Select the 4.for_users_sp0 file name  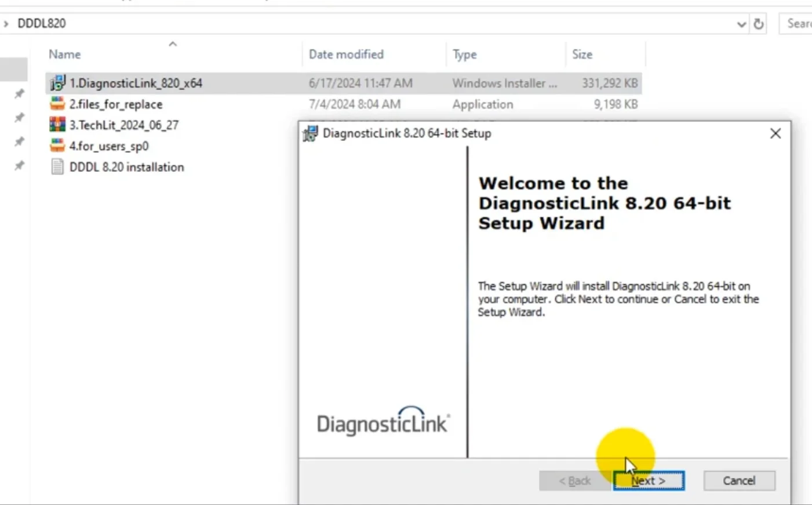point(109,146)
